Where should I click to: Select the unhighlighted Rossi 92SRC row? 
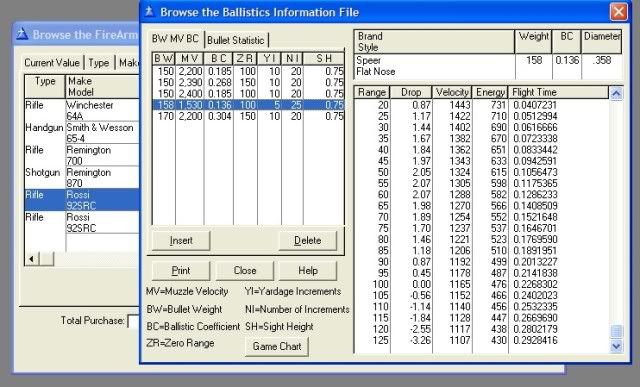click(x=82, y=222)
